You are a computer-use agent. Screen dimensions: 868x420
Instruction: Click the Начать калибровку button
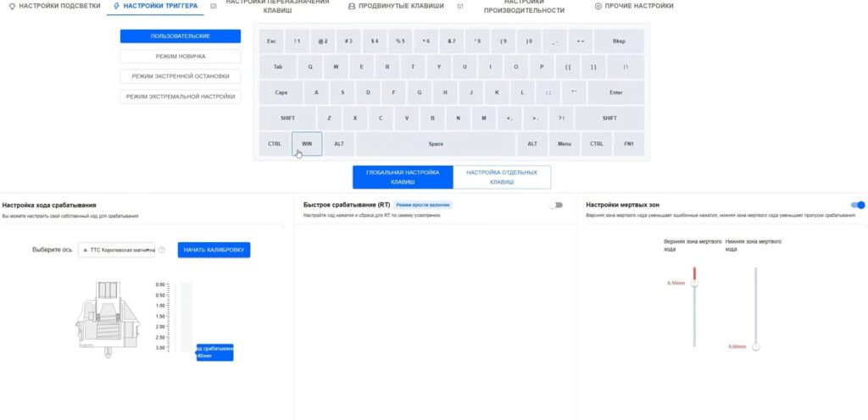coord(214,250)
